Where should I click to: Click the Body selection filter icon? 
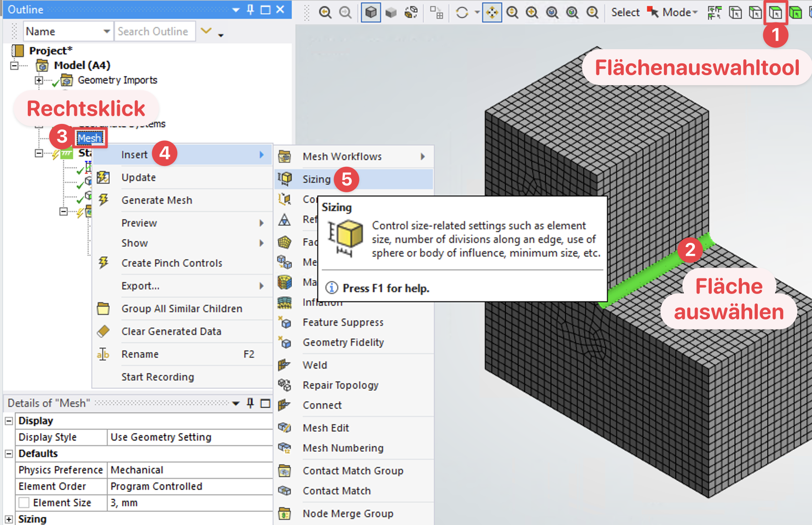796,13
